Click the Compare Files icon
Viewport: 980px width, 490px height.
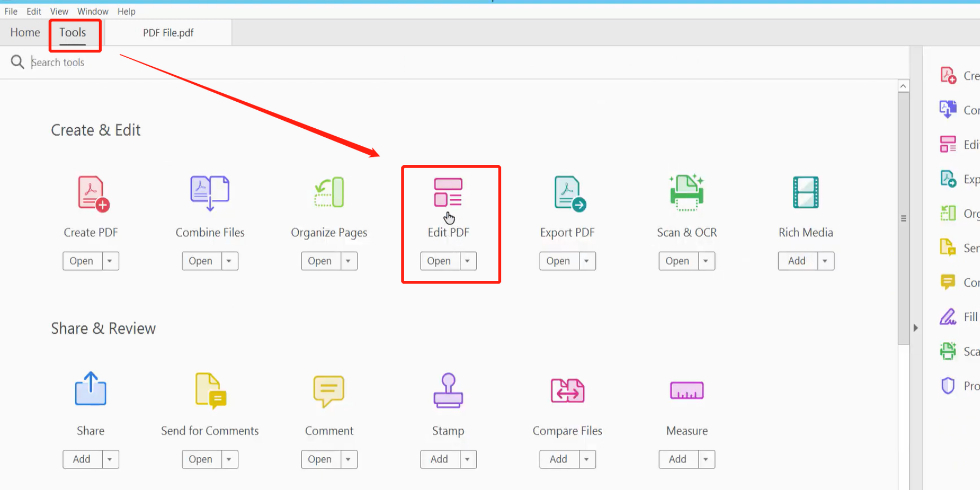tap(567, 390)
